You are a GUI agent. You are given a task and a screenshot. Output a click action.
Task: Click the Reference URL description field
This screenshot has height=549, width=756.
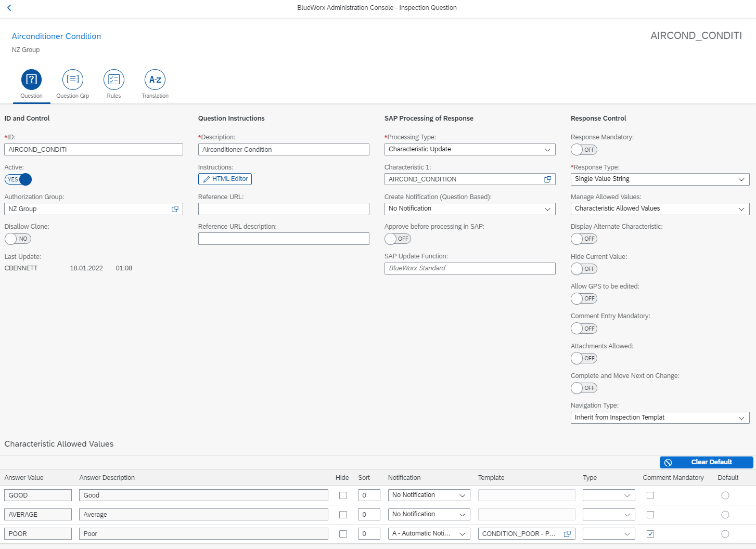click(x=284, y=239)
